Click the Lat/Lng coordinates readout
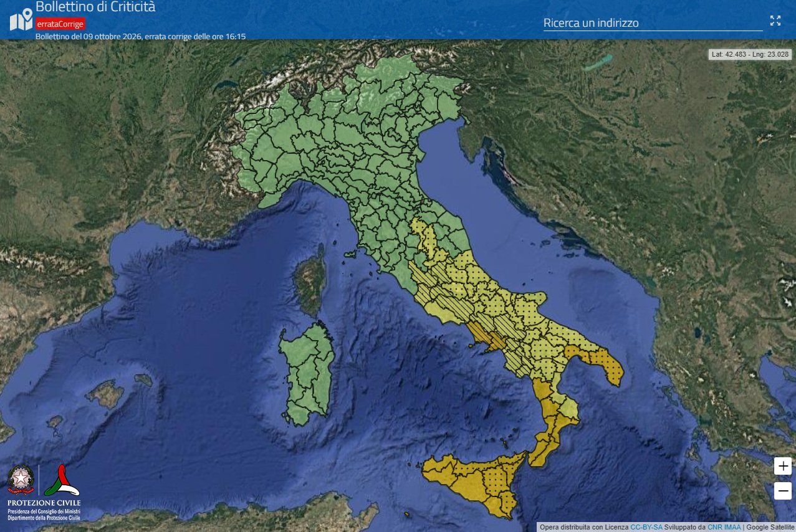The image size is (796, 532). pos(750,54)
